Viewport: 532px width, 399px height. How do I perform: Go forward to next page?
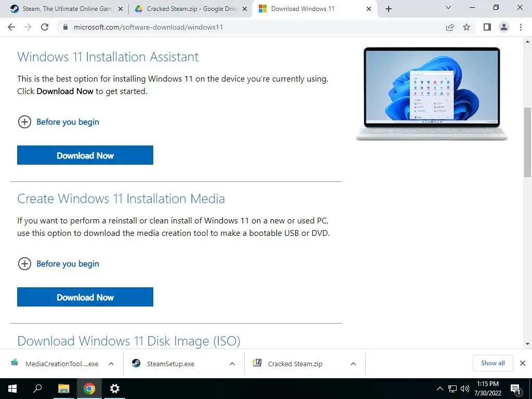tap(28, 27)
